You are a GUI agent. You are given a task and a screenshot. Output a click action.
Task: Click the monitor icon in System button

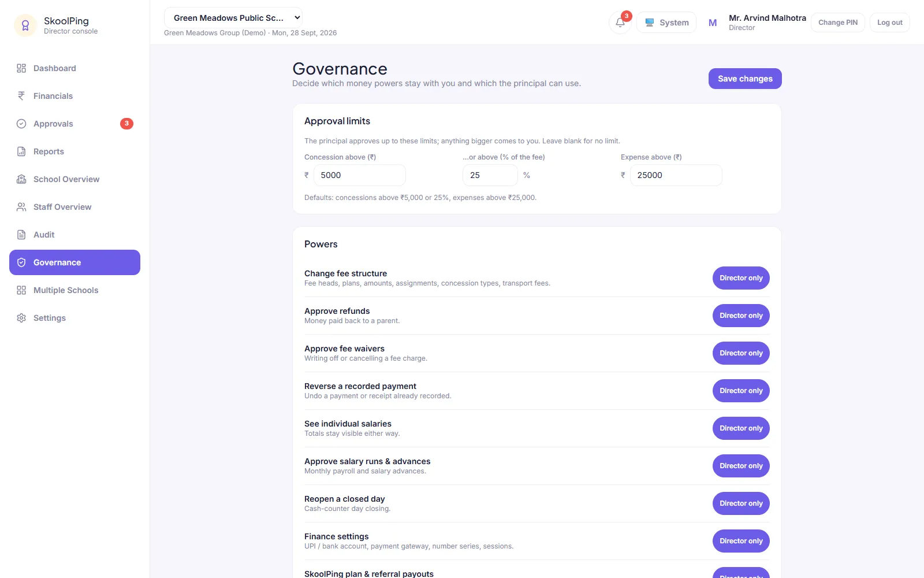650,23
